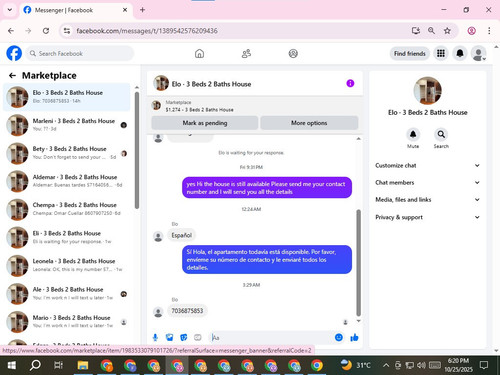The width and height of the screenshot is (500, 375).
Task: Reload the page in Chrome
Action: (x=46, y=31)
